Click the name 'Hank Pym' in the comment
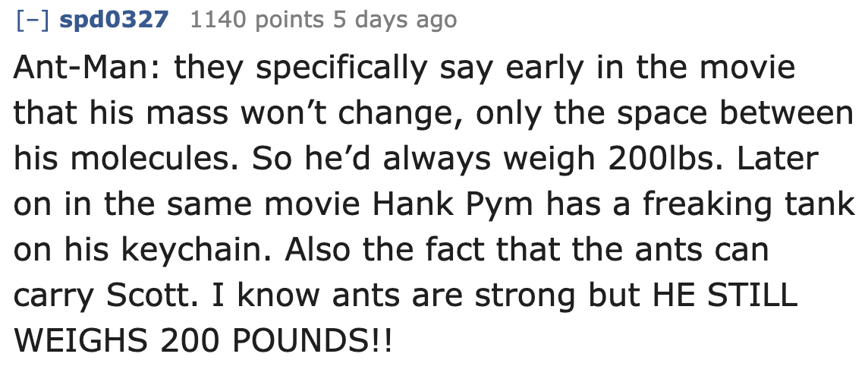 pyautogui.click(x=452, y=205)
